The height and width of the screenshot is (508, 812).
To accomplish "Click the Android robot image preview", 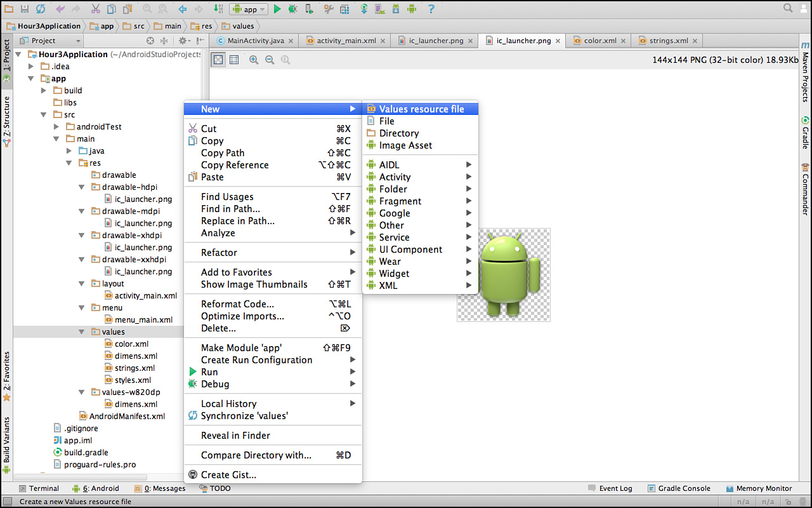I will coord(504,275).
